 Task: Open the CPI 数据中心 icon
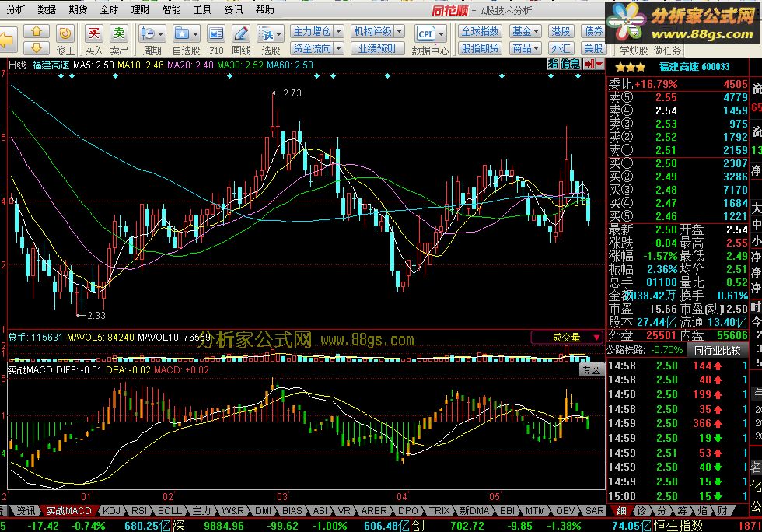point(425,34)
